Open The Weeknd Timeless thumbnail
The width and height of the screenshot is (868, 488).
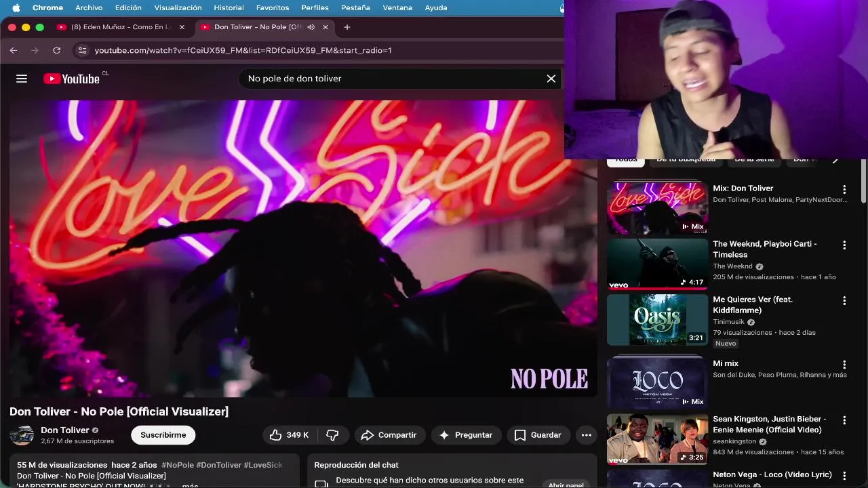(x=657, y=263)
